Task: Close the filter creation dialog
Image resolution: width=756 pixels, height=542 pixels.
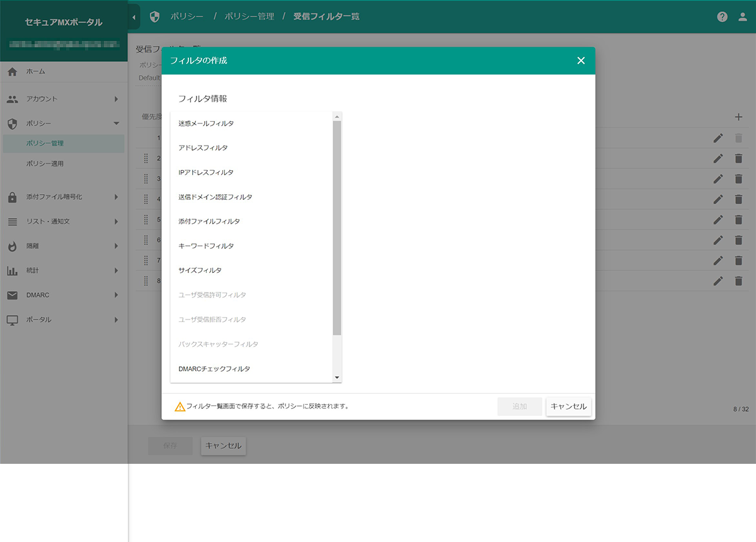Action: [581, 61]
